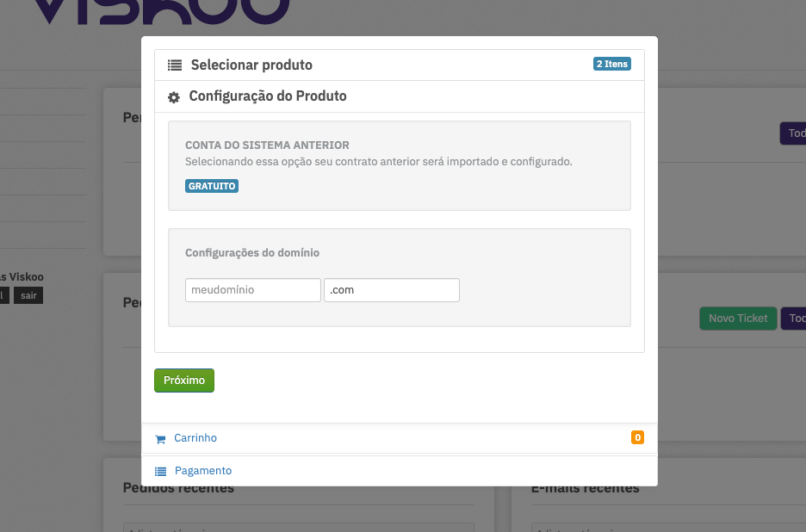806x532 pixels.
Task: Click the purple Tod button beside Novo Ticket
Action: click(793, 319)
